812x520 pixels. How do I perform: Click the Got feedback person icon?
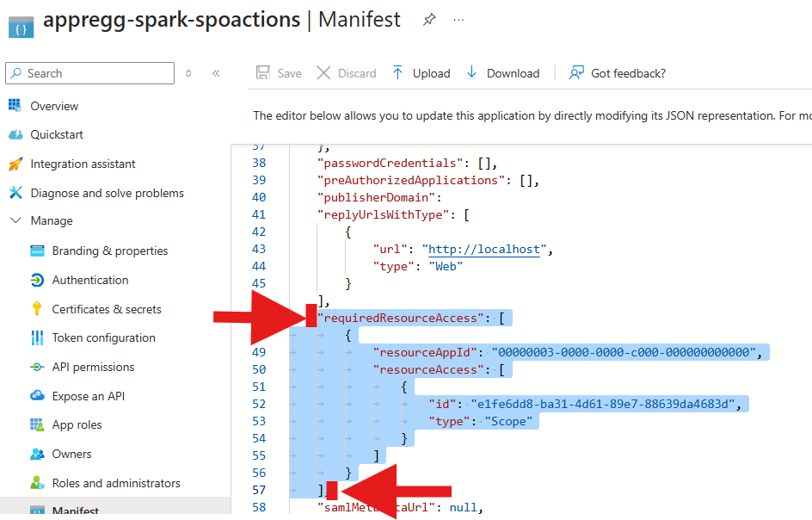[576, 73]
